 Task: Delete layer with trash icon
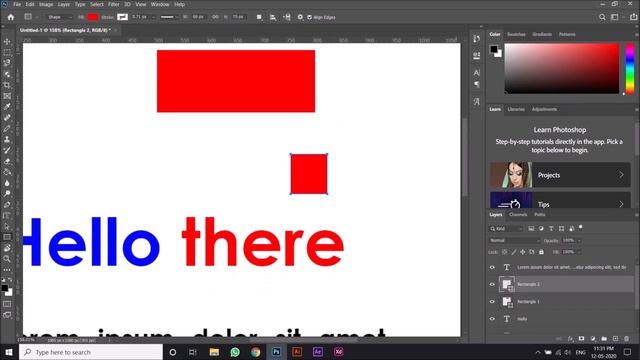coord(627,339)
